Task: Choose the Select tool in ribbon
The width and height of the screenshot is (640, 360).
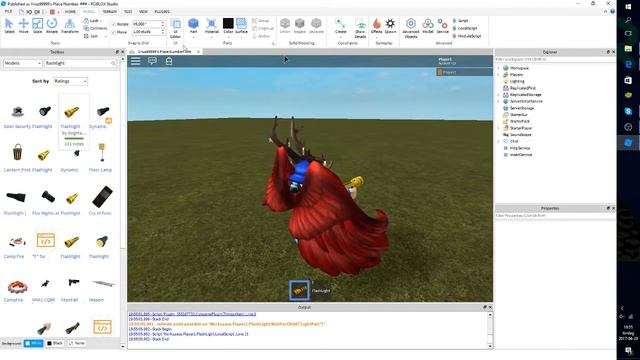Action: [9, 26]
